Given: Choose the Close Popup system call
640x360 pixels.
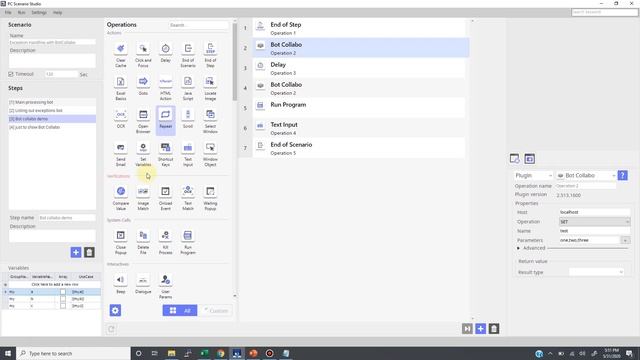Looking at the screenshot, I should [x=120, y=242].
